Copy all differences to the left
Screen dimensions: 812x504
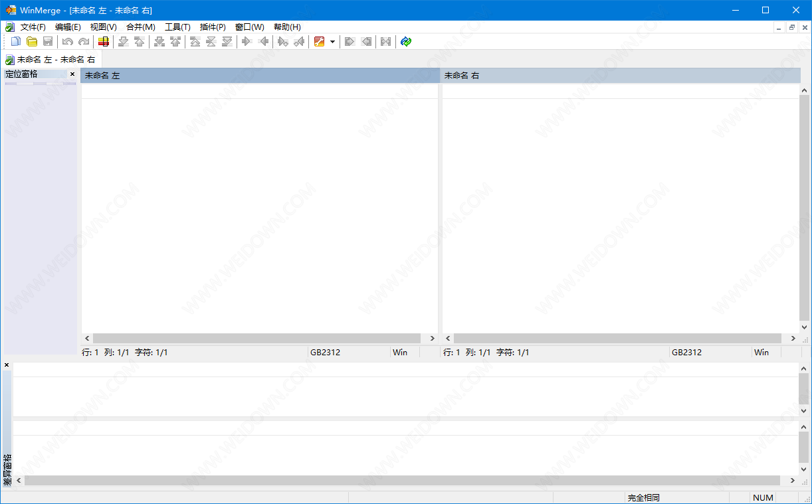[366, 41]
